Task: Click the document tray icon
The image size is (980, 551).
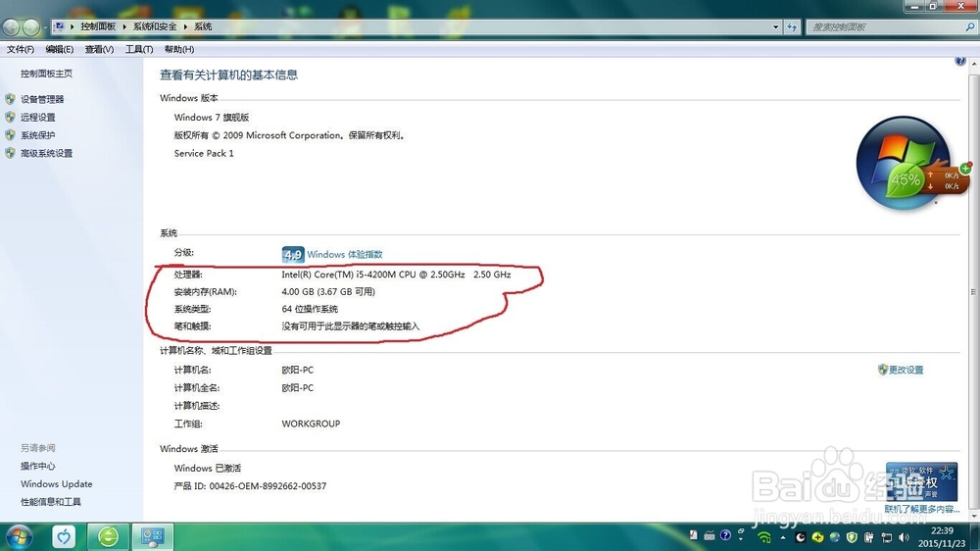Action: pyautogui.click(x=693, y=534)
